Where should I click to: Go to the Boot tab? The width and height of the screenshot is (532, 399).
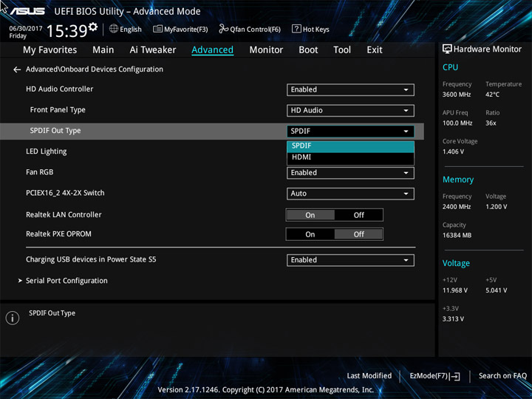tap(308, 50)
